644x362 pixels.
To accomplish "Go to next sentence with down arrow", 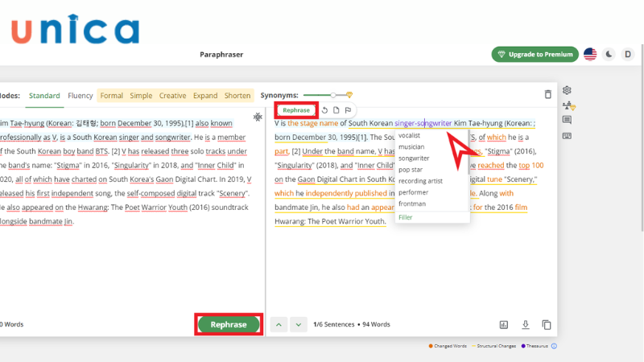I will click(x=299, y=325).
